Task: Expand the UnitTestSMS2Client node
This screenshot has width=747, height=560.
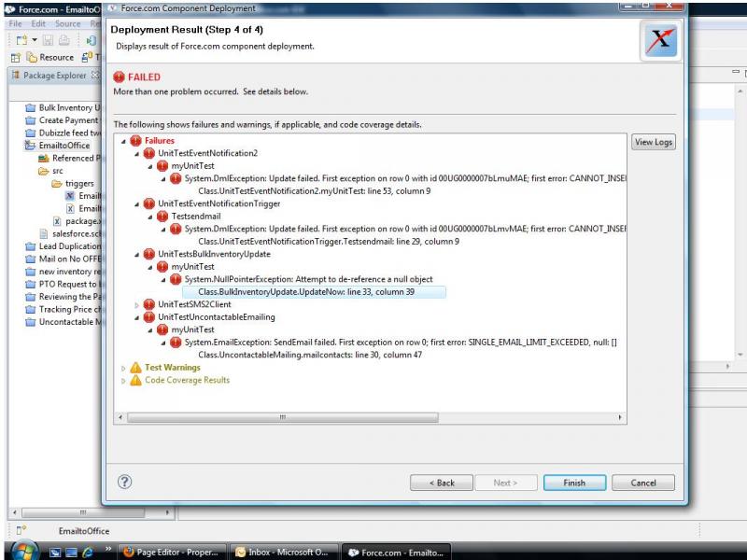Action: 136,305
